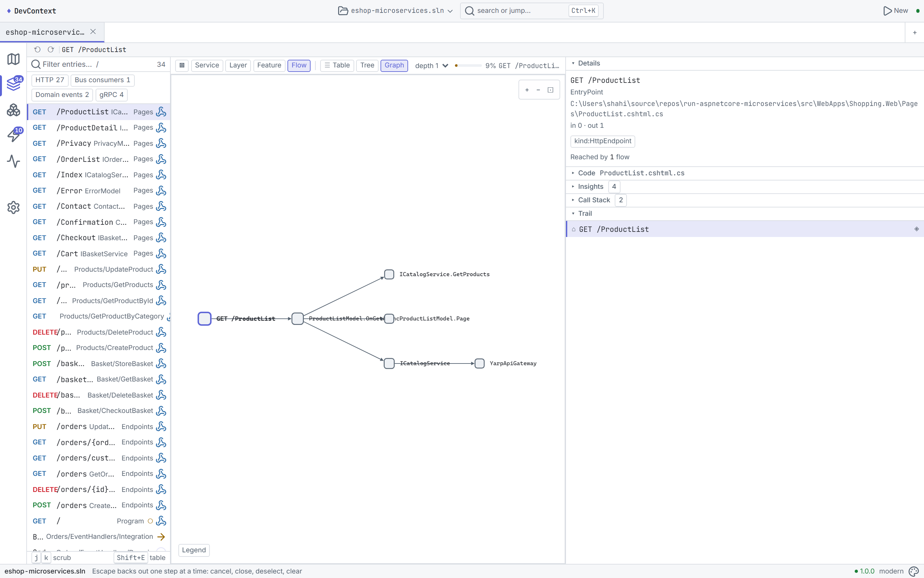Screen dimensions: 924x578
Task: Click webhook icon on /ProductDetail row
Action: (x=161, y=128)
